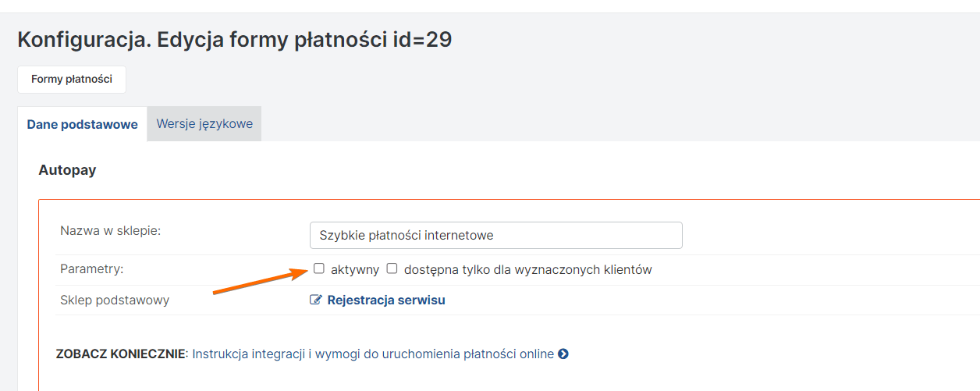This screenshot has width=980, height=391.
Task: Select the Dane podstawowe tab
Action: pos(82,125)
